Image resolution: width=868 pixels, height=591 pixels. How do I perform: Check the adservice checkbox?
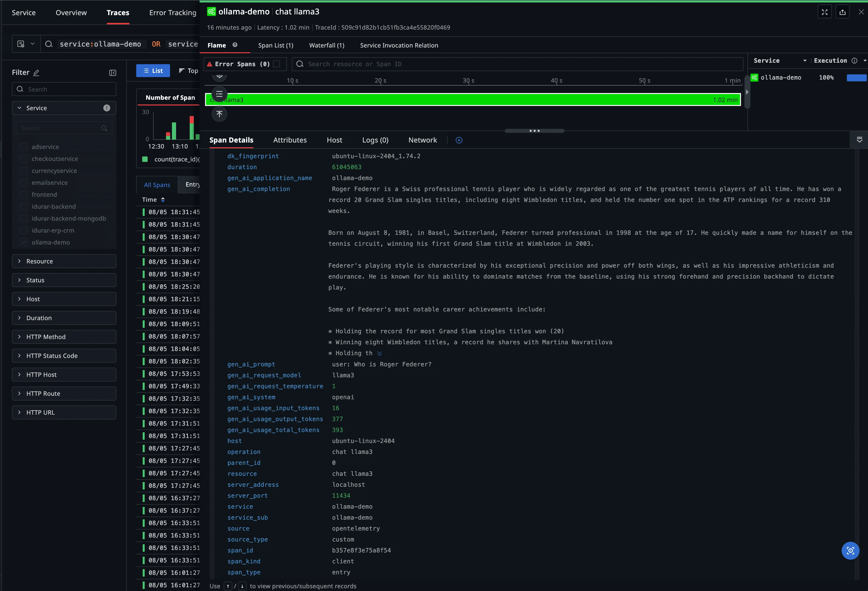[24, 147]
